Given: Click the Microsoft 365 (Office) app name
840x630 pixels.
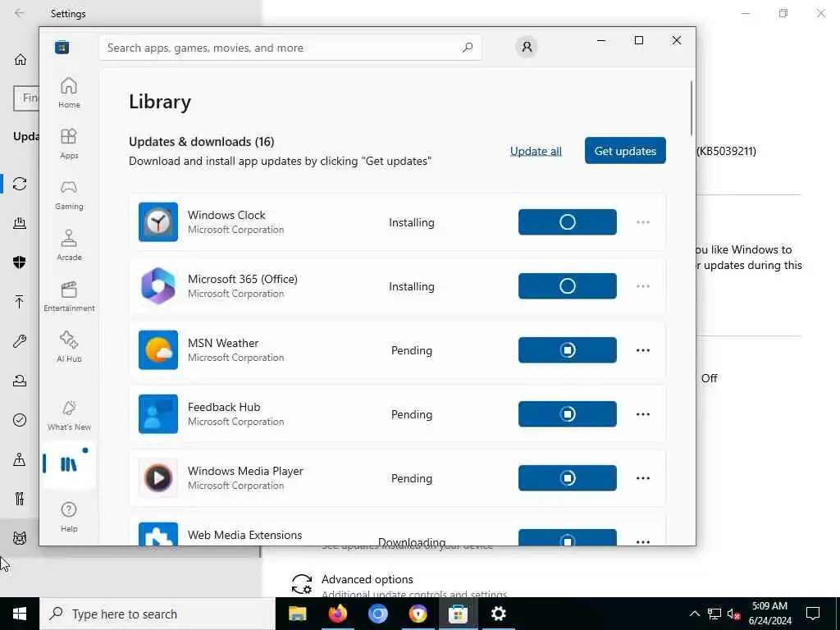Looking at the screenshot, I should (x=243, y=279).
